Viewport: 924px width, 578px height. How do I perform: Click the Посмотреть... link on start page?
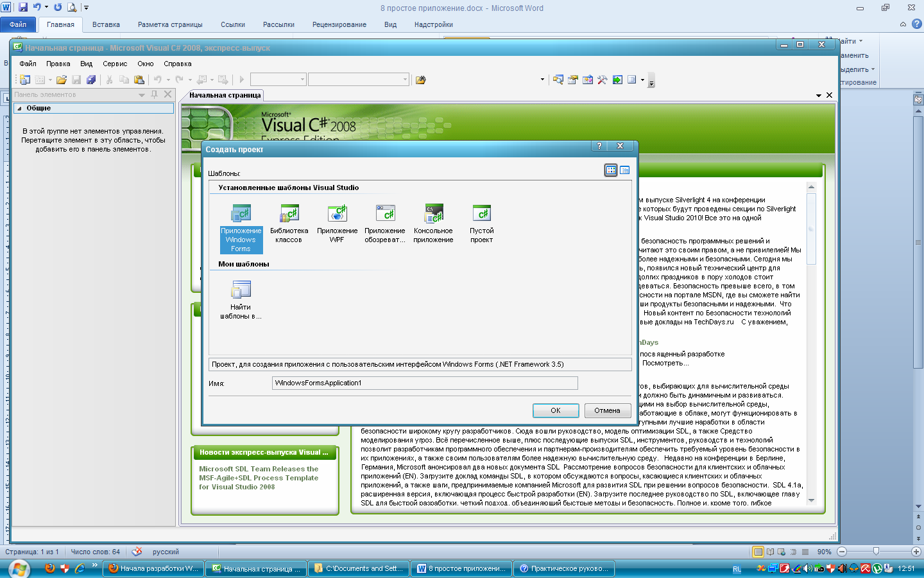pyautogui.click(x=665, y=363)
